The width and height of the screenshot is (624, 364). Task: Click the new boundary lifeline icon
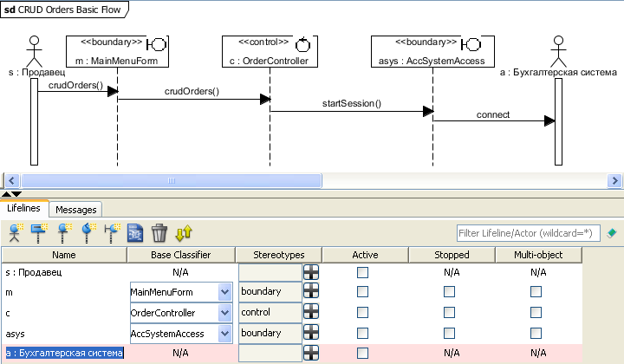coord(112,233)
